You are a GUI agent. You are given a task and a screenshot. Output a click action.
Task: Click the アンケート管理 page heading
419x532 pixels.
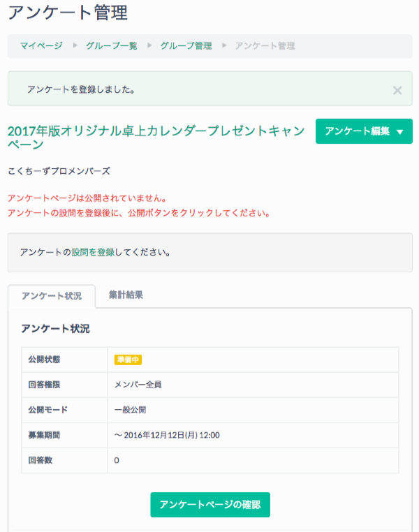67,12
